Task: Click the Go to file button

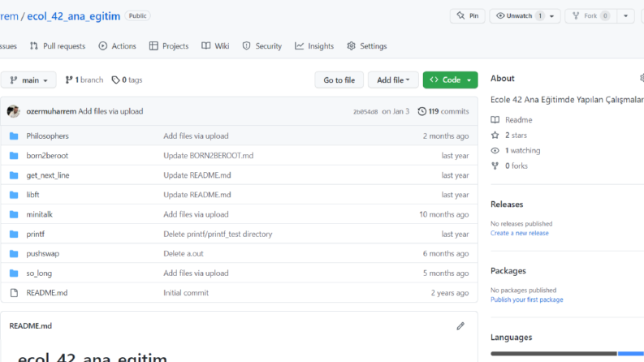Action: tap(339, 80)
